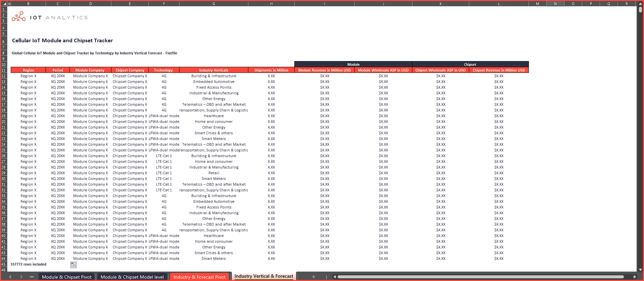Open the Module & Chipset Model level tab
The height and width of the screenshot is (281, 644).
[x=132, y=277]
